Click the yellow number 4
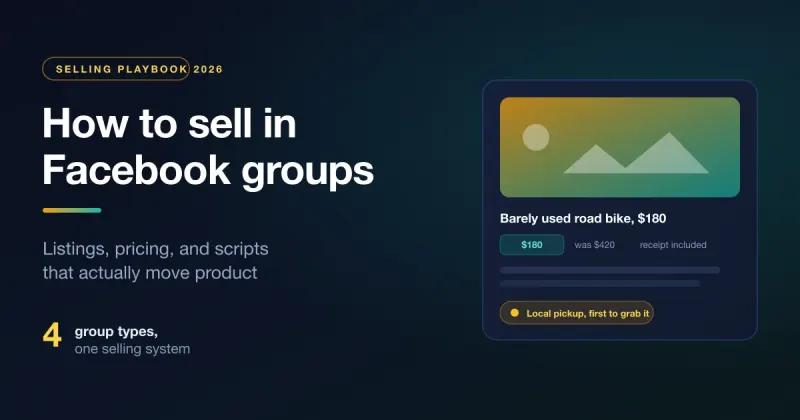800x420 pixels. pyautogui.click(x=52, y=335)
